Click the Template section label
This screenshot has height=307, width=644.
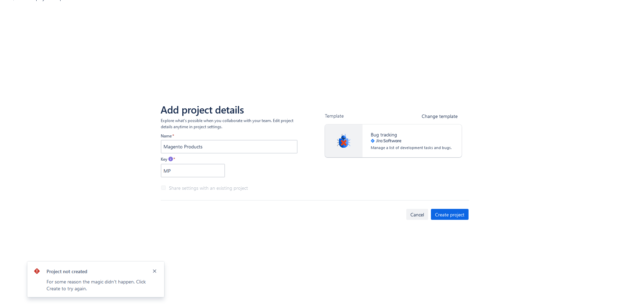(334, 116)
